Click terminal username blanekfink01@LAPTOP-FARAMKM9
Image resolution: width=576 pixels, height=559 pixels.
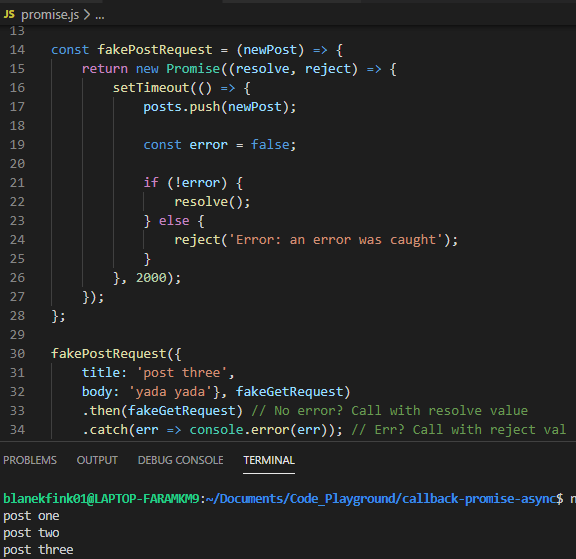tap(101, 499)
